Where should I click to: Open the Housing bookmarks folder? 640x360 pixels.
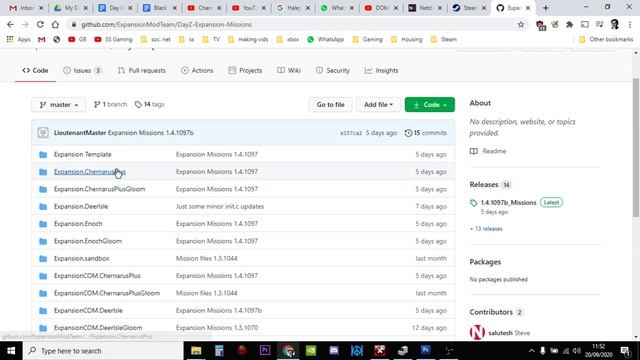407,39
